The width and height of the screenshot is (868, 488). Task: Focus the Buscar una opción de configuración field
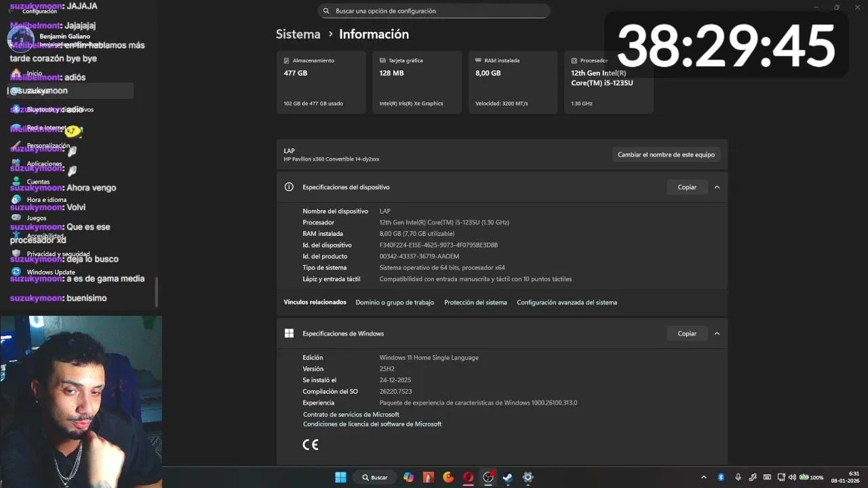tap(433, 11)
